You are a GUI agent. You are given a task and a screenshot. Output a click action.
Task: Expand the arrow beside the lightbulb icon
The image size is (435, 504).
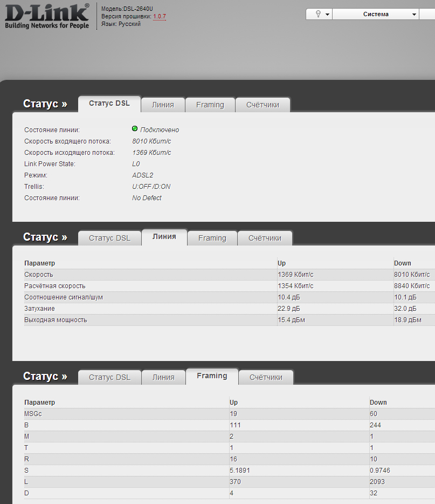click(327, 15)
